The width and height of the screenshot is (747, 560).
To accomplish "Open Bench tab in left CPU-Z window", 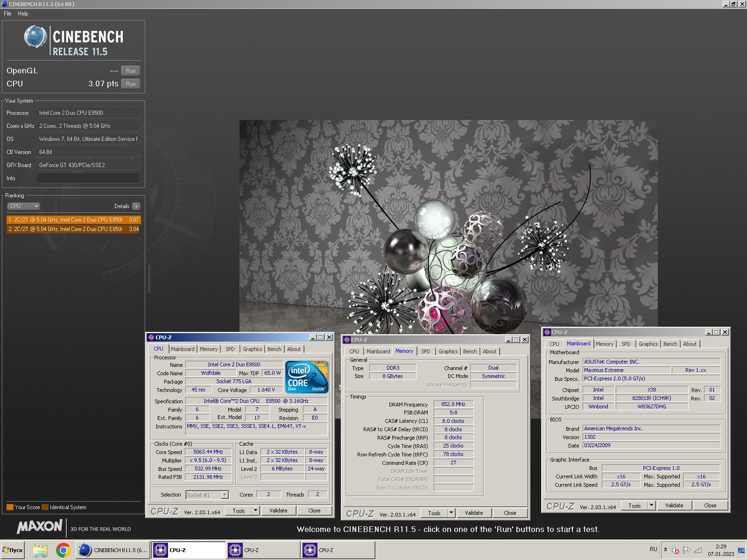I will pyautogui.click(x=275, y=349).
